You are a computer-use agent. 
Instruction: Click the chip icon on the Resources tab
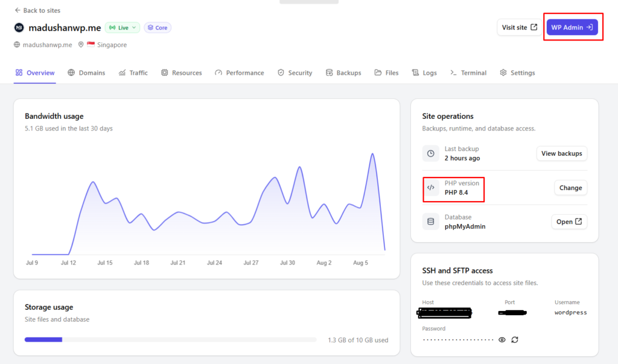164,72
